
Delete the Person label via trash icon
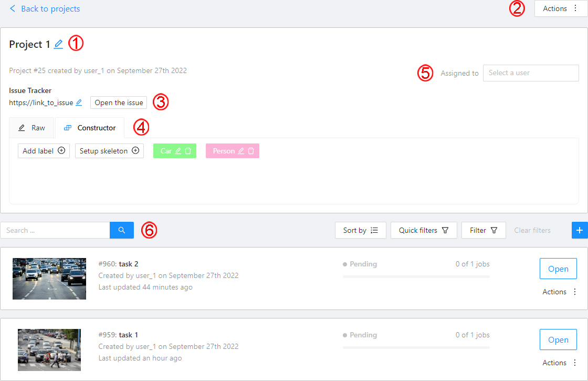(x=251, y=151)
